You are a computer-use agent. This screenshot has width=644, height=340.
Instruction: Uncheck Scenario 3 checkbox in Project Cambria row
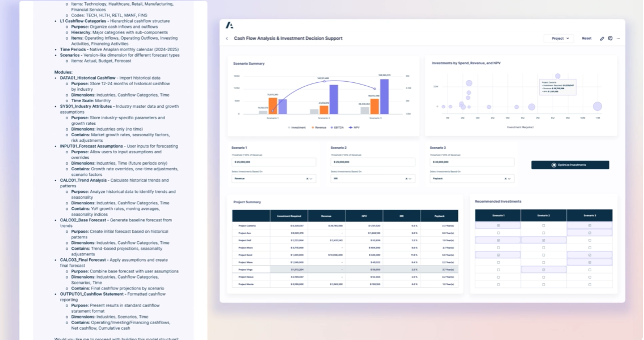(590, 225)
